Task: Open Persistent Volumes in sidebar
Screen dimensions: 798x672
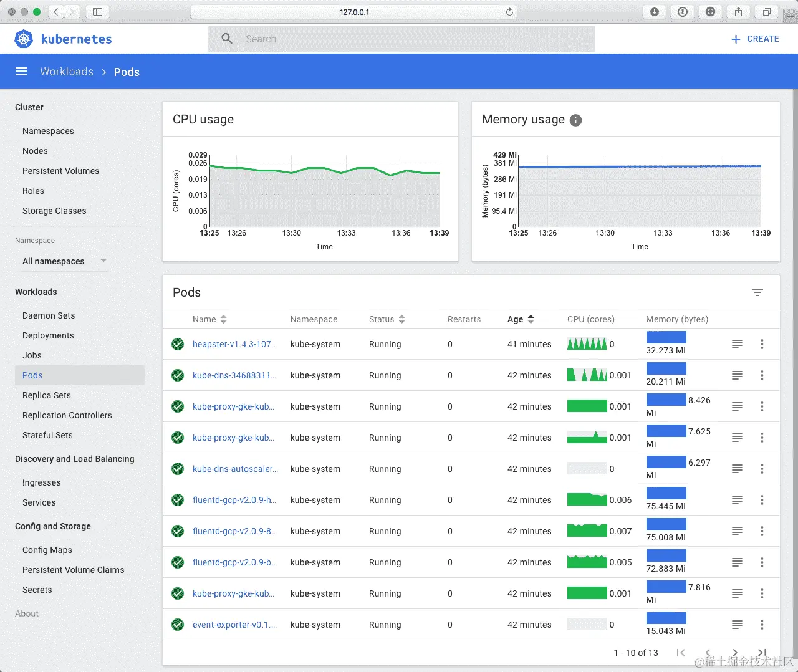Action: pos(60,171)
